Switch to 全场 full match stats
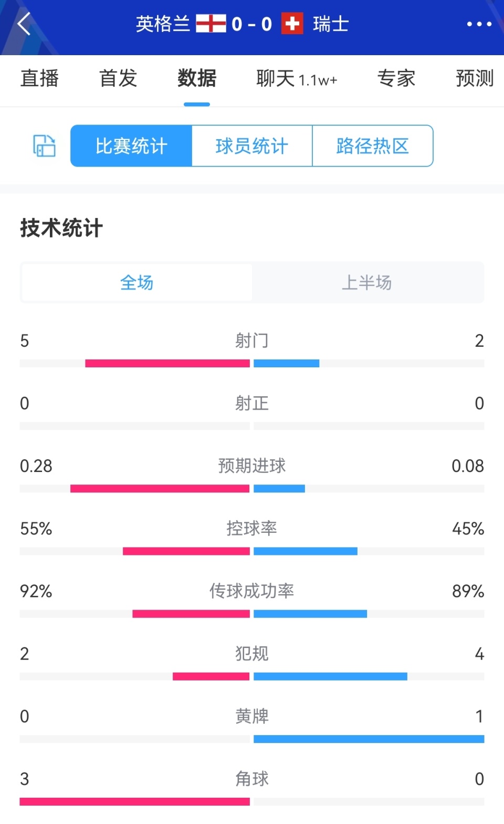This screenshot has height=824, width=504. (136, 283)
